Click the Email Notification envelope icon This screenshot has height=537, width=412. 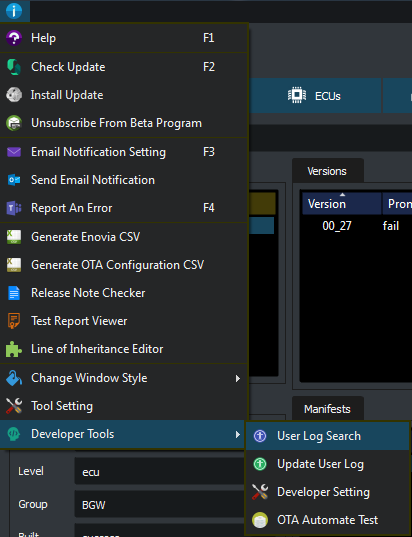pyautogui.click(x=14, y=152)
